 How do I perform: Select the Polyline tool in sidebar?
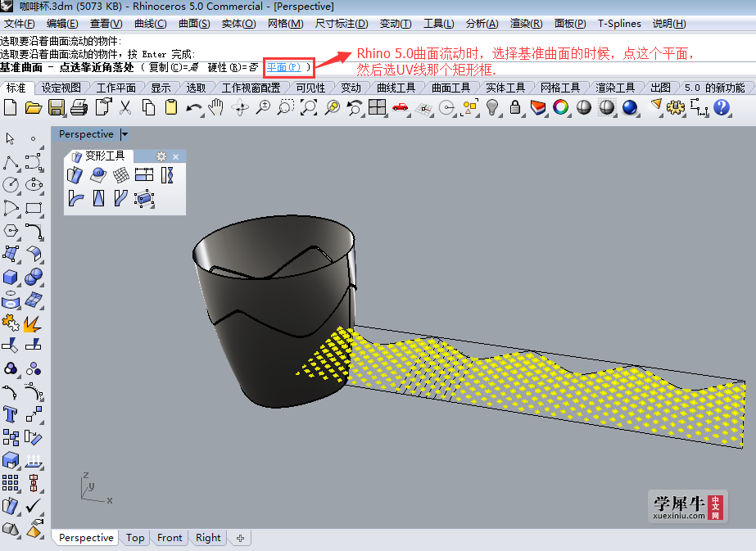10,163
